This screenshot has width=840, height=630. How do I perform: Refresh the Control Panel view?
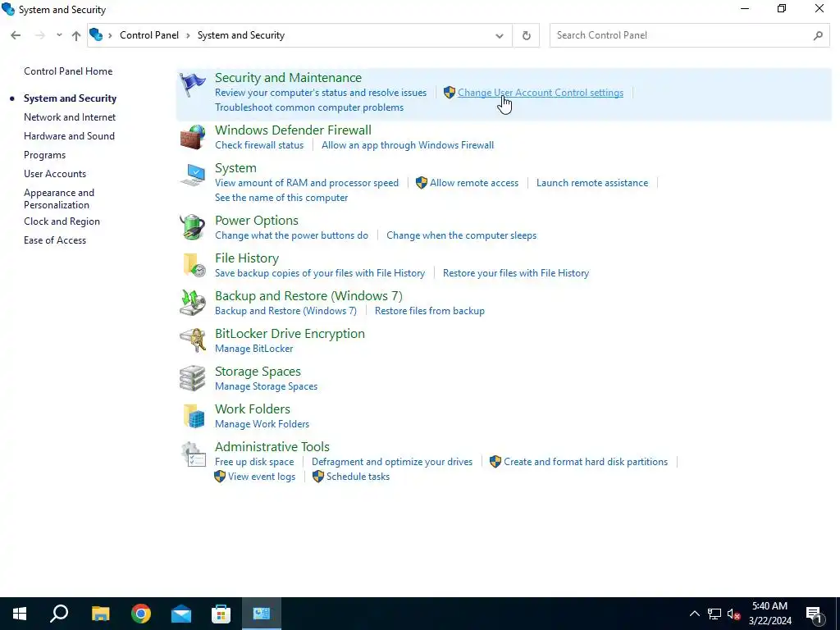tap(526, 35)
